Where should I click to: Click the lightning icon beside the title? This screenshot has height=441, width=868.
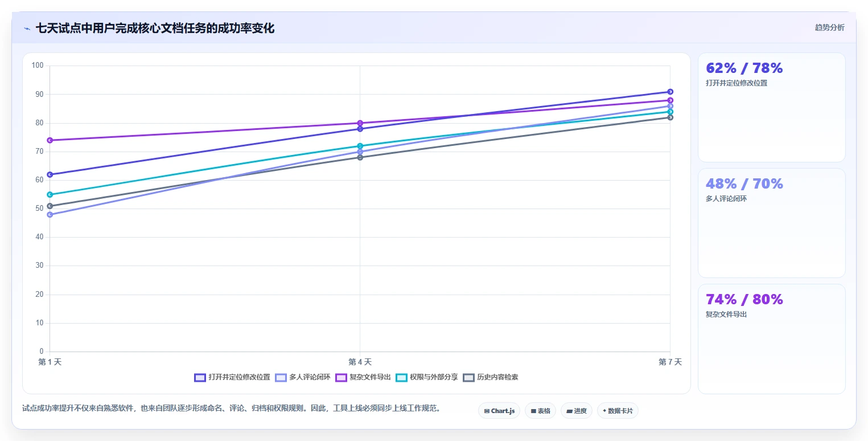[x=27, y=28]
